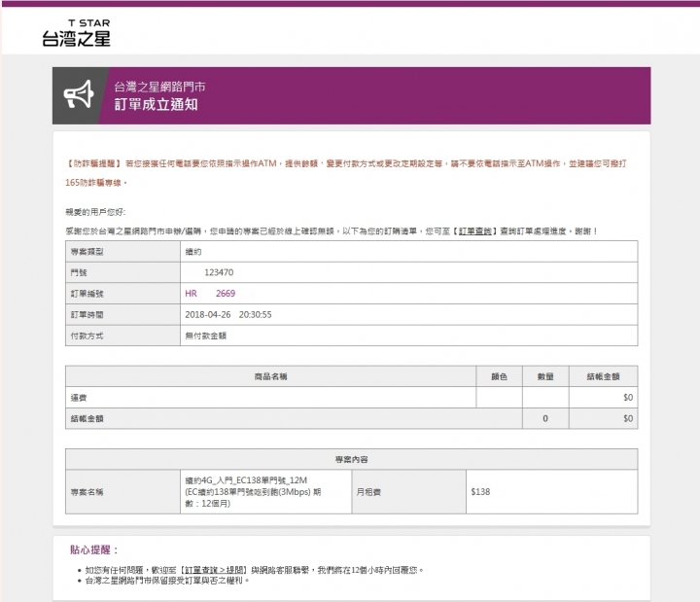This screenshot has width=700, height=602.
Task: Click the 數量 column header
Action: click(x=545, y=376)
